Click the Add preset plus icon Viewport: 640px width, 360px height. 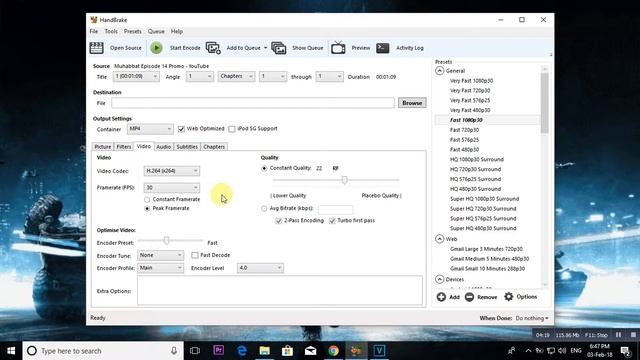441,297
